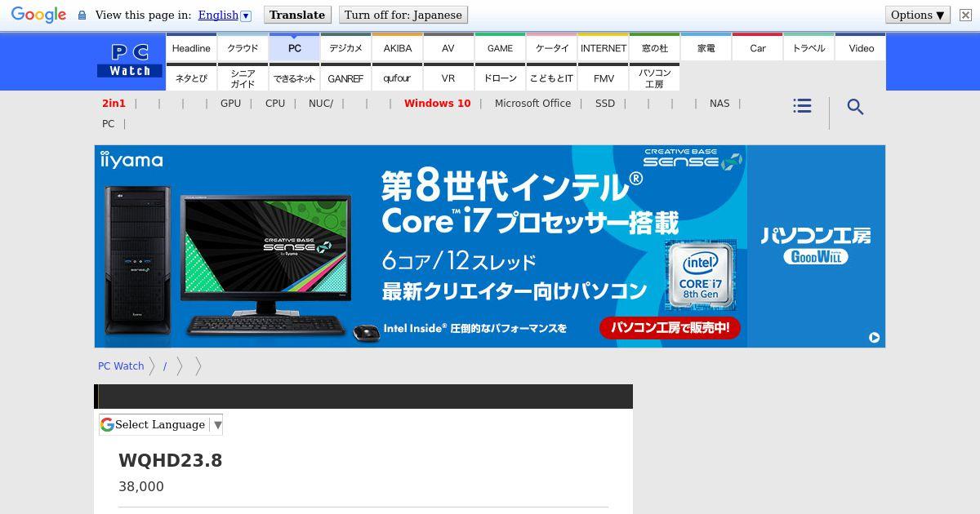Click the ad play arrow icon
This screenshot has width=980, height=514.
874,337
